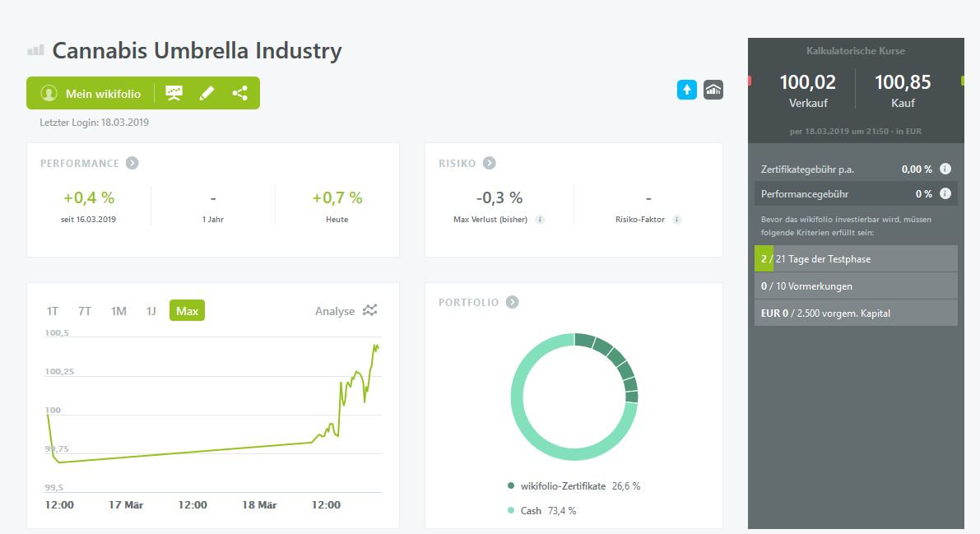
Task: Open the Analyse chart view
Action: click(346, 310)
